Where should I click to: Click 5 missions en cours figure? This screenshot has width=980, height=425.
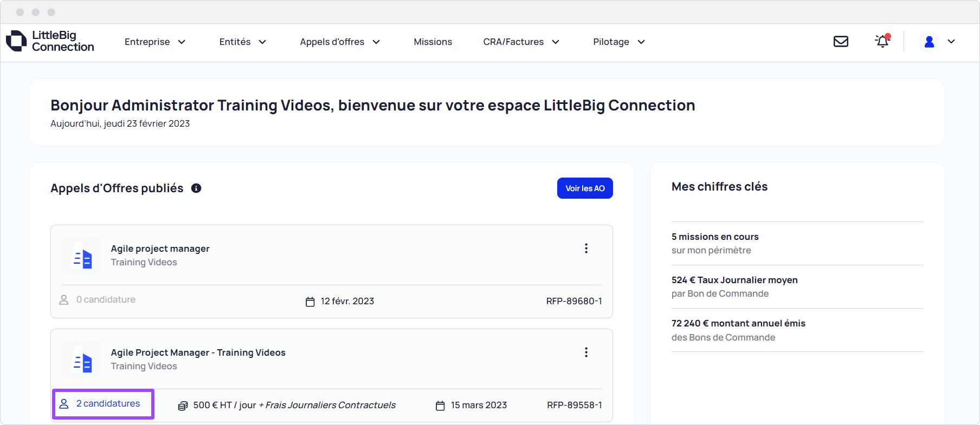[x=715, y=237]
